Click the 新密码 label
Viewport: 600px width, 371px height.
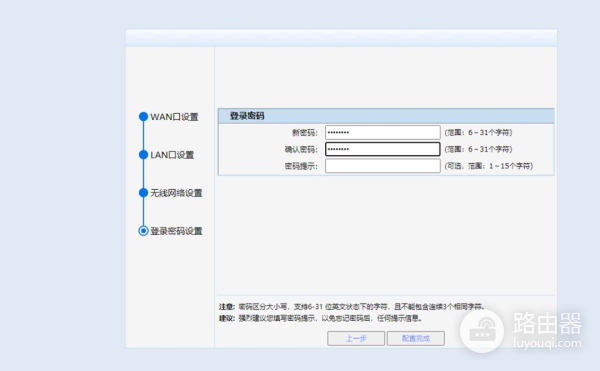pos(305,133)
